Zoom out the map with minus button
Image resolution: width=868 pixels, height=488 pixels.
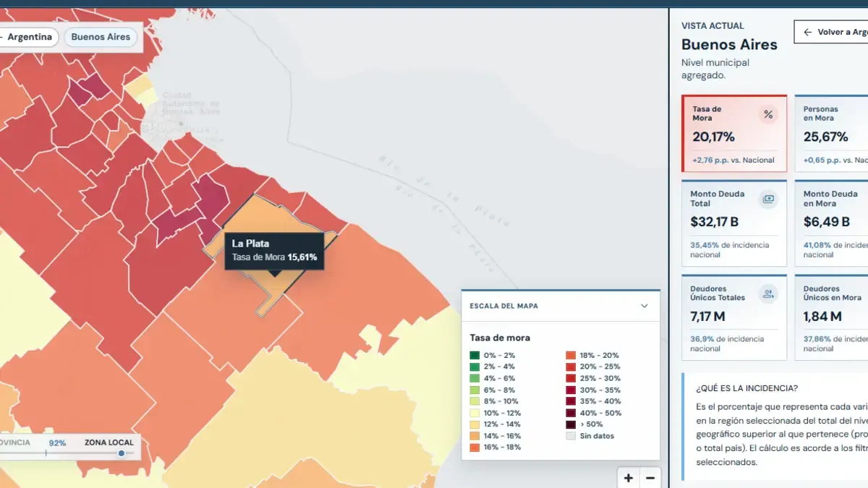[650, 478]
